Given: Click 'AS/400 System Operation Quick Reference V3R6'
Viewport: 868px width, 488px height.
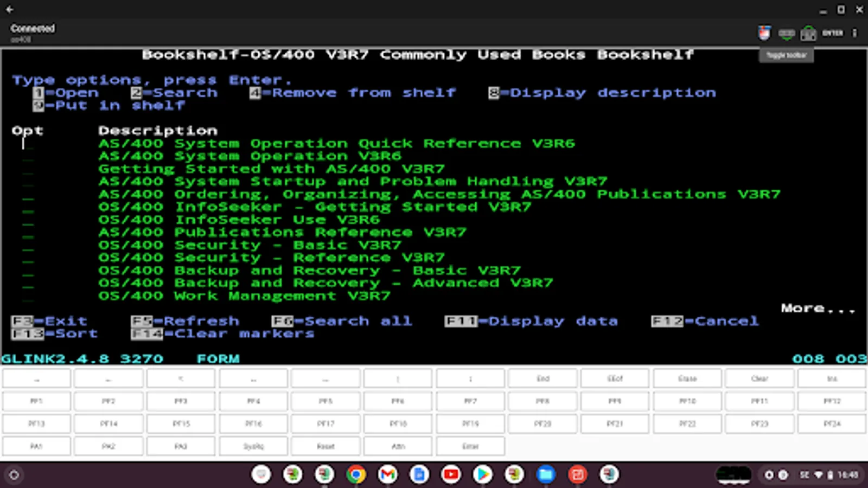Looking at the screenshot, I should click(336, 144).
